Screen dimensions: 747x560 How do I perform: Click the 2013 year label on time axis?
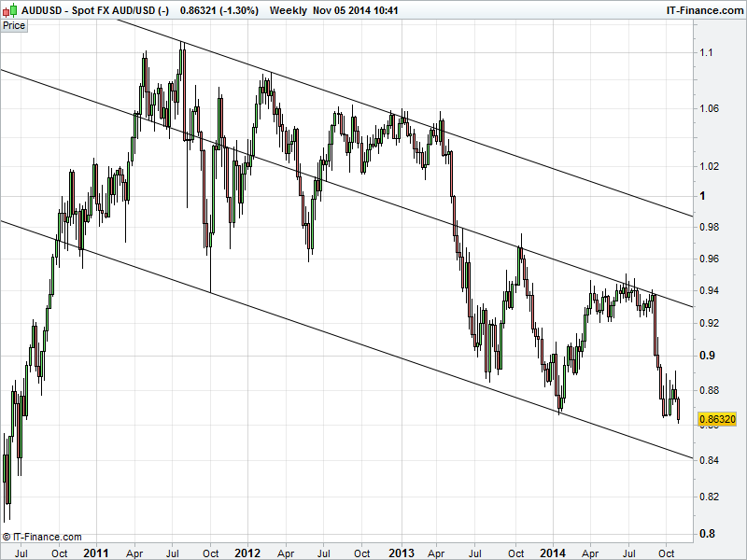pos(402,553)
